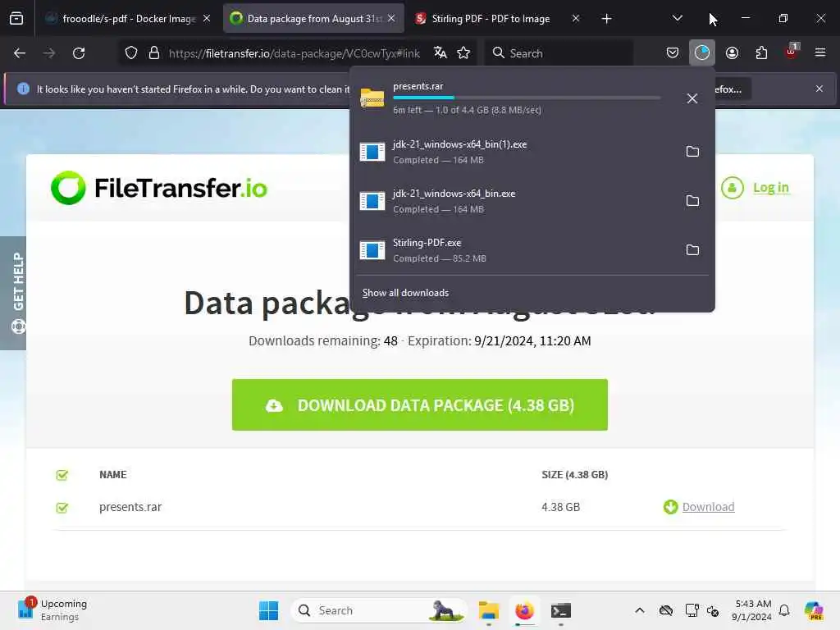Show jdk-21_windows-x64_bin.exe in folder

pyautogui.click(x=692, y=201)
